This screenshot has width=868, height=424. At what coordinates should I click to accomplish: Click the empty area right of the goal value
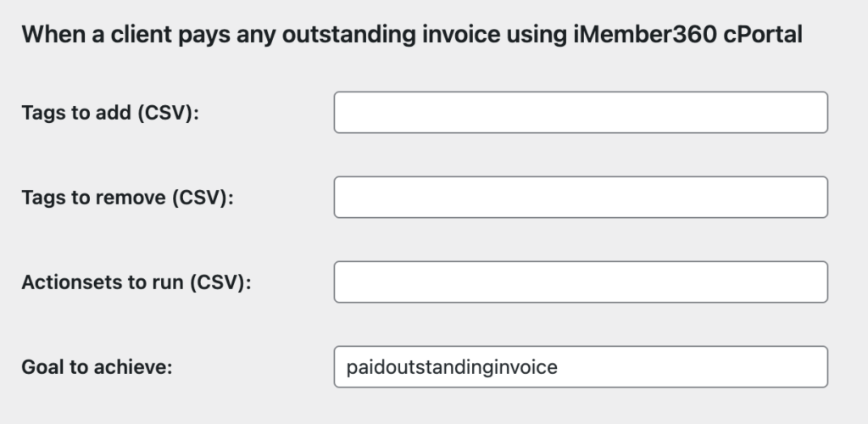click(x=695, y=367)
